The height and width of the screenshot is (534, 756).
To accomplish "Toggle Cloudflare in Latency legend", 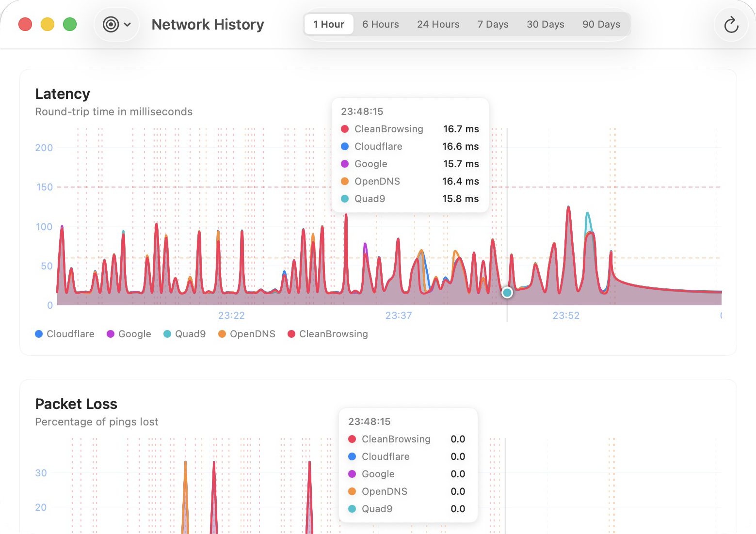I will click(x=65, y=334).
